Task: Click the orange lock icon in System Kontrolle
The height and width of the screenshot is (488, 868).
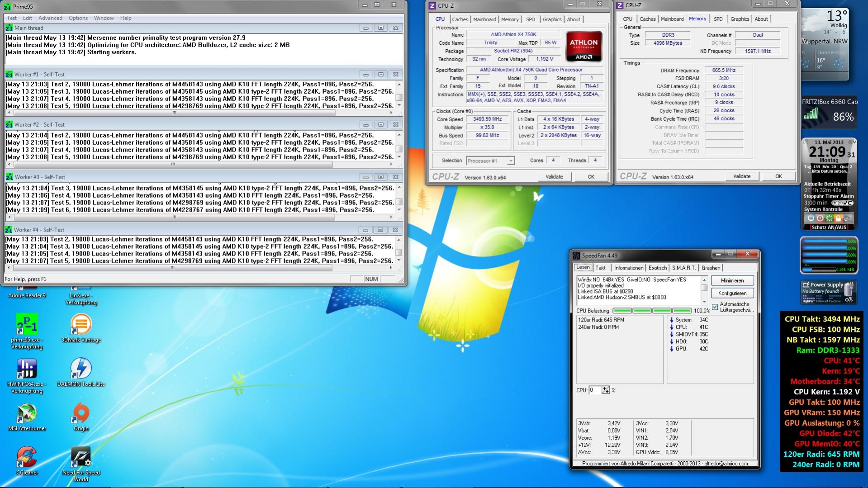Action: click(838, 218)
